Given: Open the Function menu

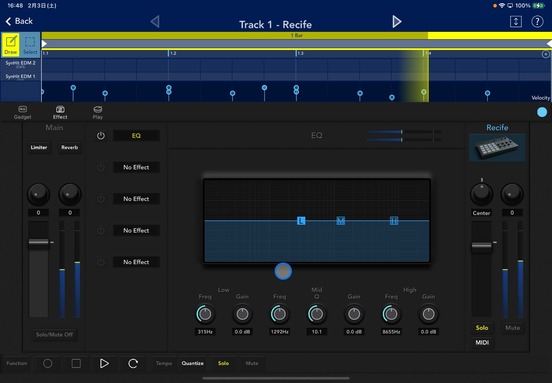Looking at the screenshot, I should click(x=17, y=363).
